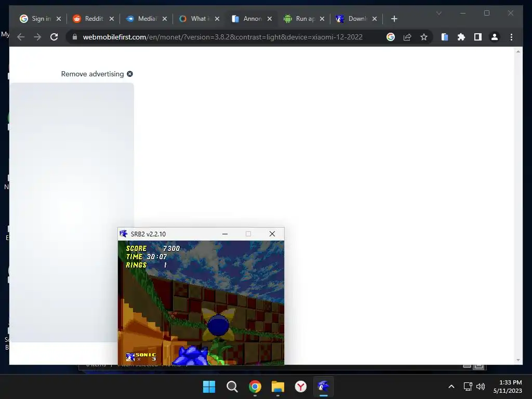Share this page via share icon

click(407, 37)
